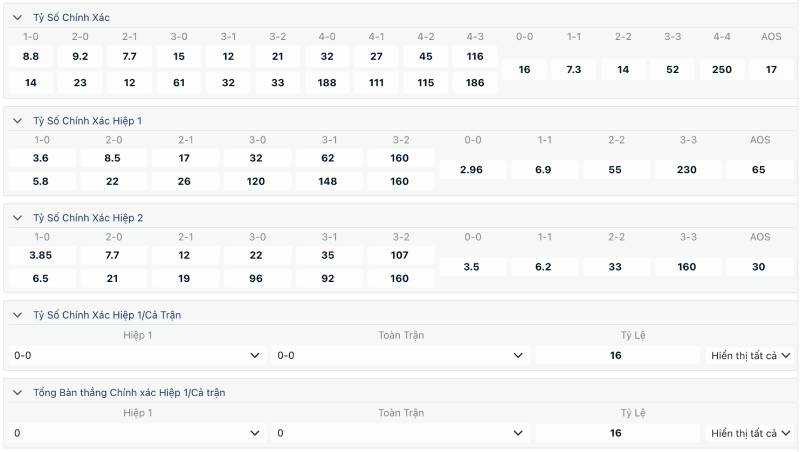
Task: Open 'Hiển thị tất cả' dropdown in total goals row
Action: tap(750, 433)
